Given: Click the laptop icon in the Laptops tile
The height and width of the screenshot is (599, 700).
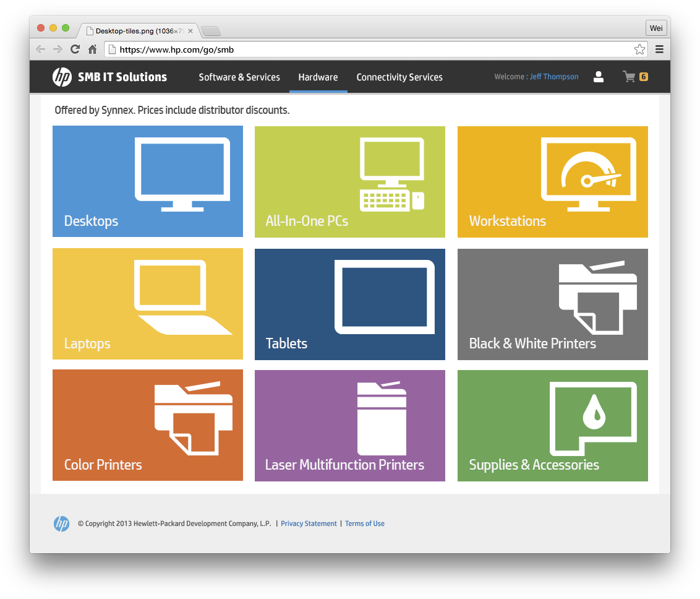Looking at the screenshot, I should tap(183, 297).
